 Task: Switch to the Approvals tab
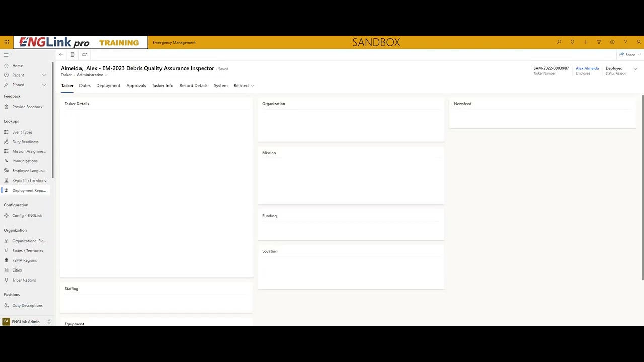[x=136, y=86]
